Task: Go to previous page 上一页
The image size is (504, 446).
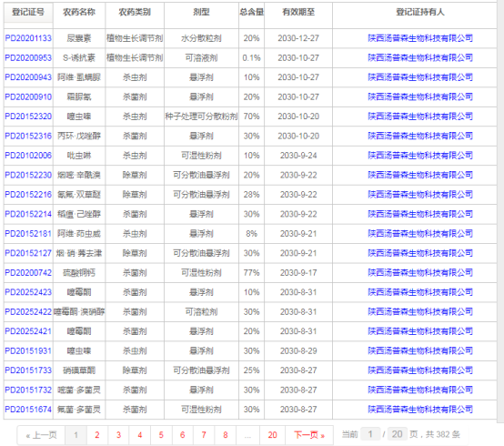Action: tap(41, 435)
